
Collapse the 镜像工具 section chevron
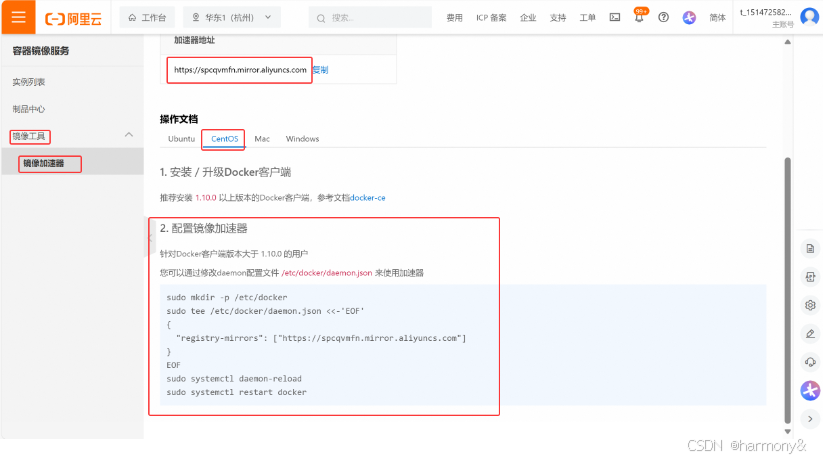point(129,135)
